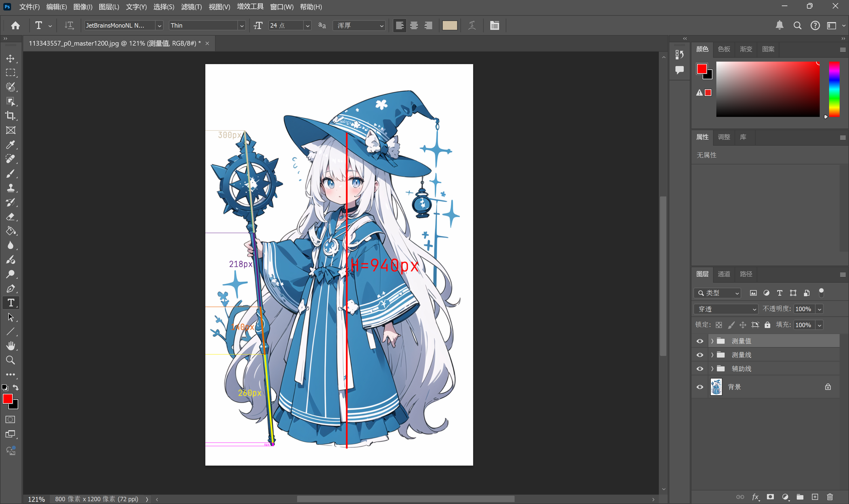Open the 滤镜(T) menu
The height and width of the screenshot is (504, 849).
pyautogui.click(x=191, y=7)
